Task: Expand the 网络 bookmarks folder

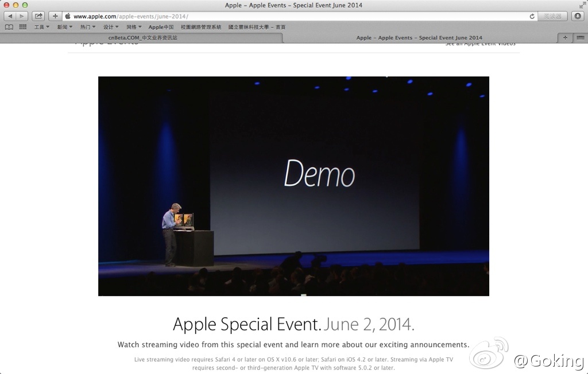Action: pyautogui.click(x=134, y=27)
